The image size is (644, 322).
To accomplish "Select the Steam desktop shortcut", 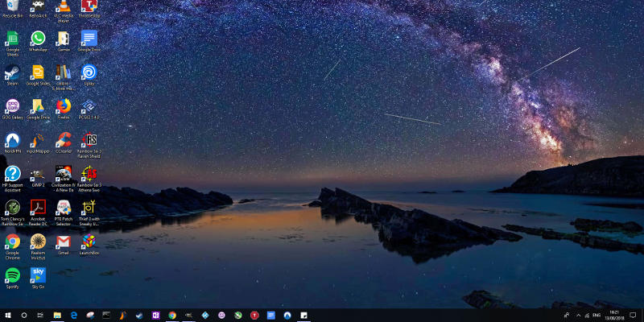I will pyautogui.click(x=12, y=75).
